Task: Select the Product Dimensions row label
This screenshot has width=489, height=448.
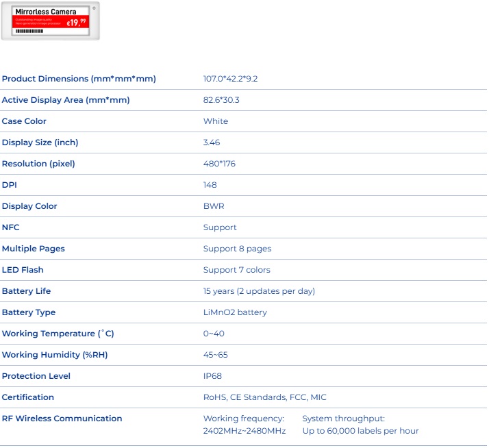Action: point(79,79)
